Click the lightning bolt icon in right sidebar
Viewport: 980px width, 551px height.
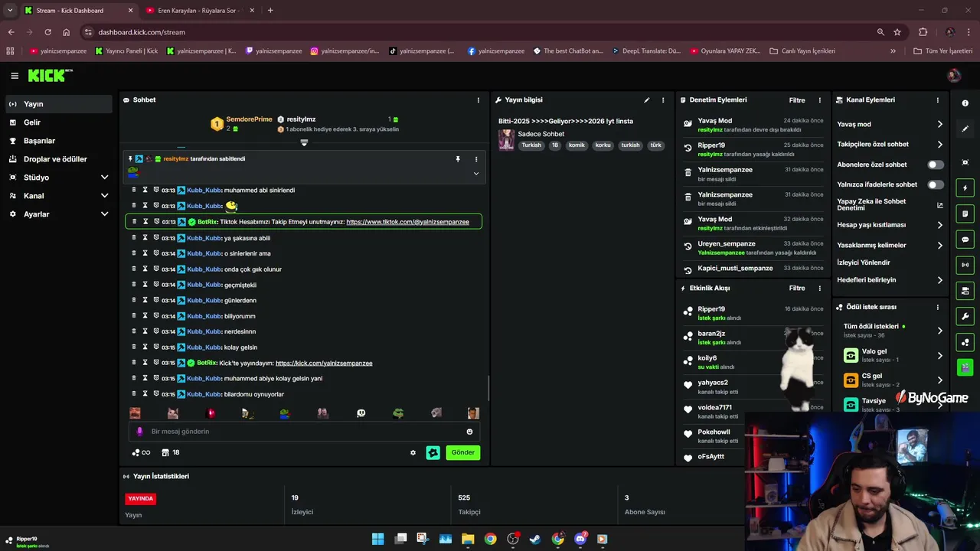(965, 188)
